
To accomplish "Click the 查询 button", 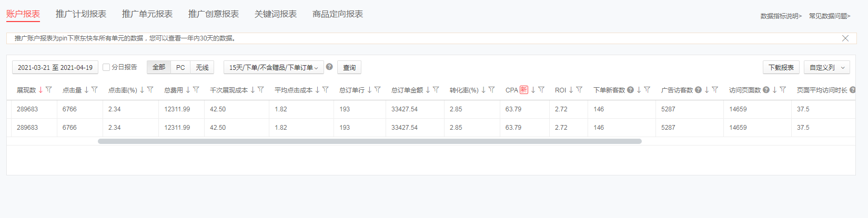I will (349, 67).
